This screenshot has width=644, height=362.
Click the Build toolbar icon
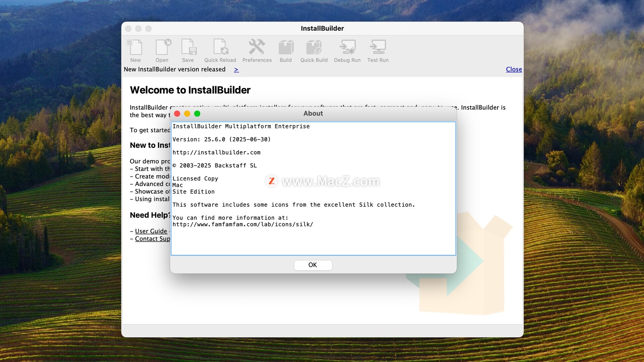(286, 47)
